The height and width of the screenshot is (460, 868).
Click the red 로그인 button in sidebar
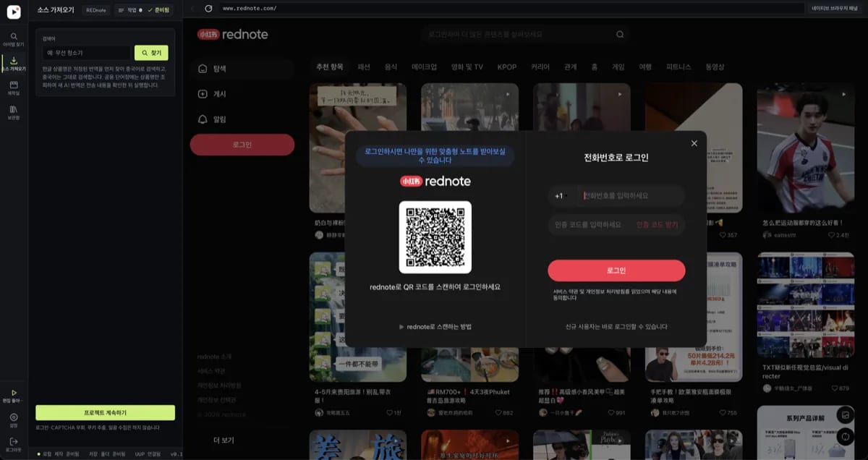(x=242, y=145)
